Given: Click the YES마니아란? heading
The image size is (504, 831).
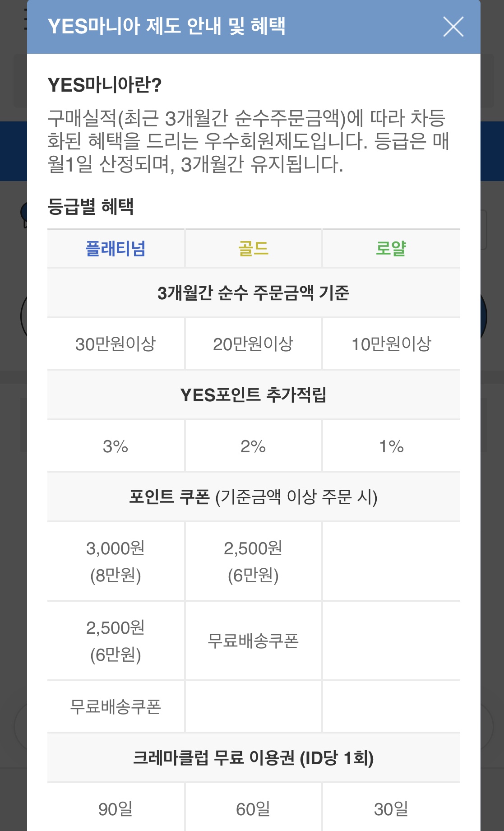Looking at the screenshot, I should click(x=105, y=85).
